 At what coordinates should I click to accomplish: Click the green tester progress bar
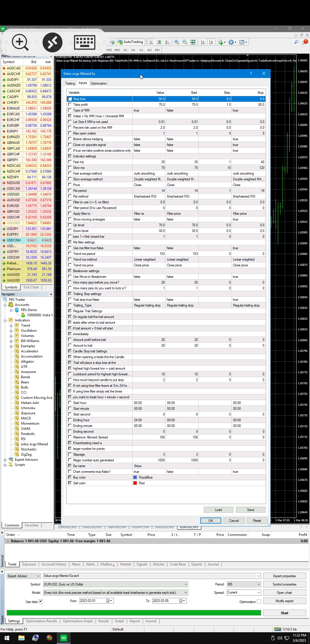(134, 613)
